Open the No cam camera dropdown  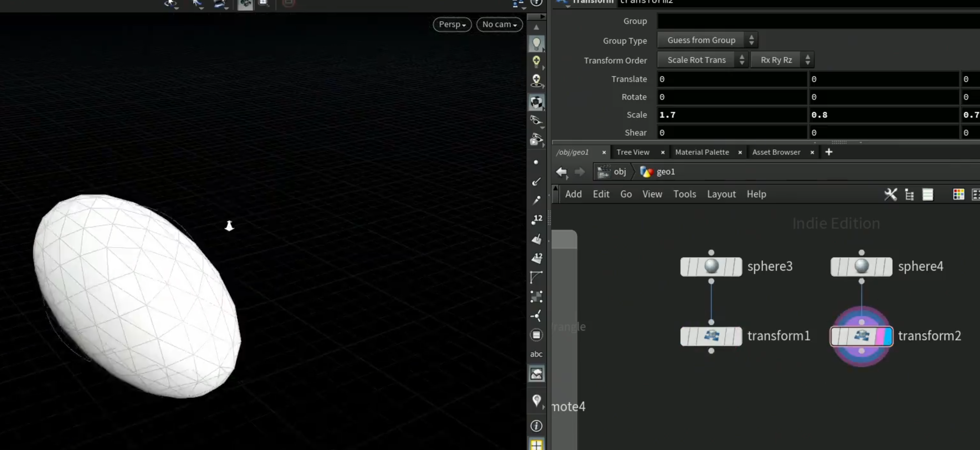(499, 24)
